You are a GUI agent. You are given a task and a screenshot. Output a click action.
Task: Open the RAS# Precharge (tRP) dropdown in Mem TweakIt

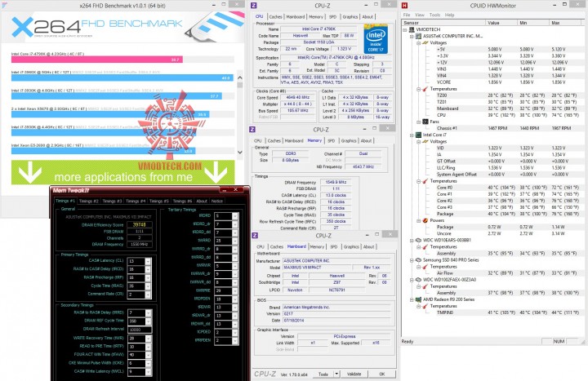(148, 277)
